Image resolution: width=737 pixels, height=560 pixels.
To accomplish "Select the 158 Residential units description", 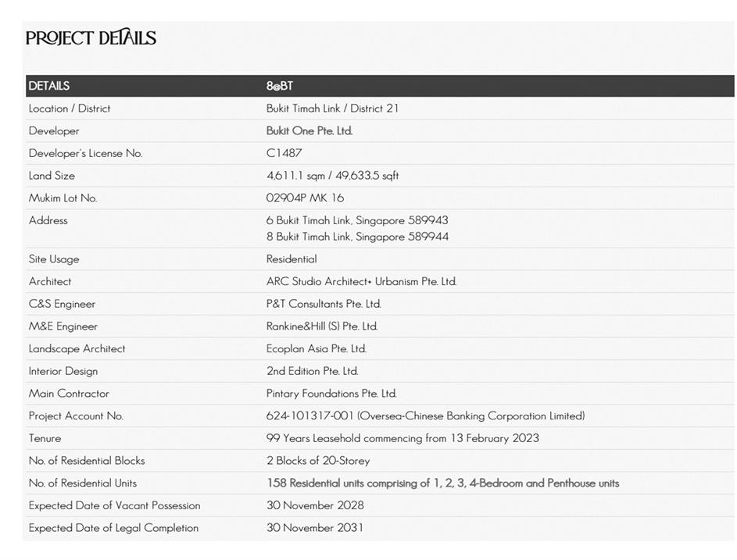I will [x=442, y=483].
